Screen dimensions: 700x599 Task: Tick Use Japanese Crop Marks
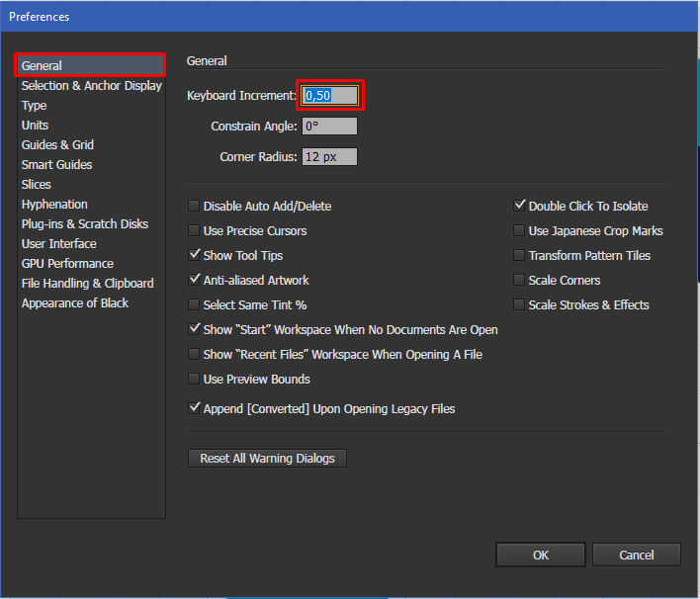[519, 231]
